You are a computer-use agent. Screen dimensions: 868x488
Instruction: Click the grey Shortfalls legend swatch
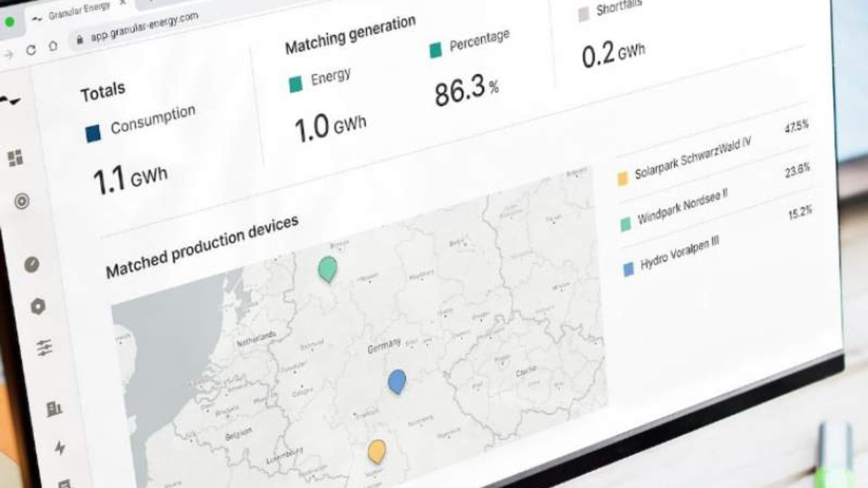click(x=584, y=14)
